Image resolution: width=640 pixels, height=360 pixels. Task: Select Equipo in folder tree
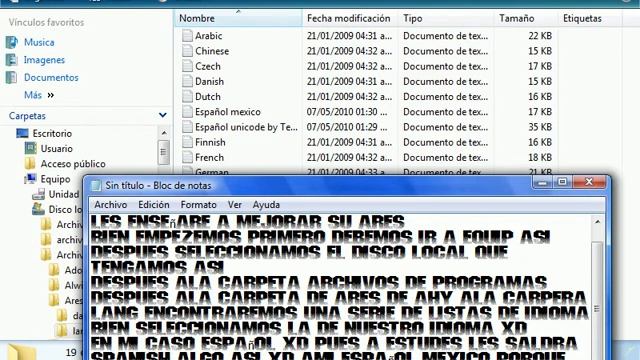pos(56,179)
